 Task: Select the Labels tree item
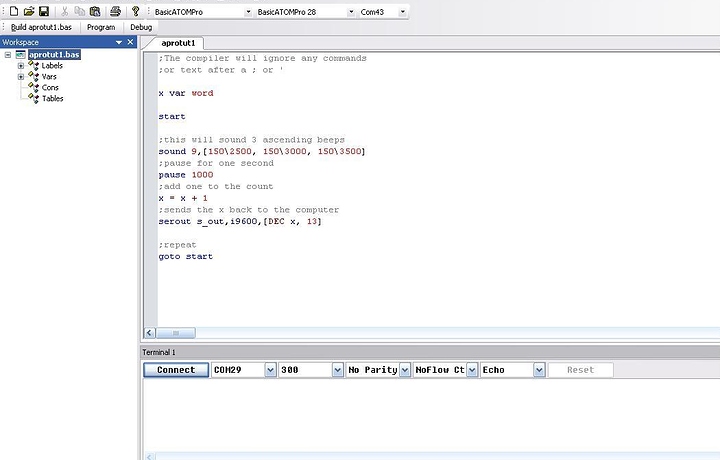tap(52, 66)
